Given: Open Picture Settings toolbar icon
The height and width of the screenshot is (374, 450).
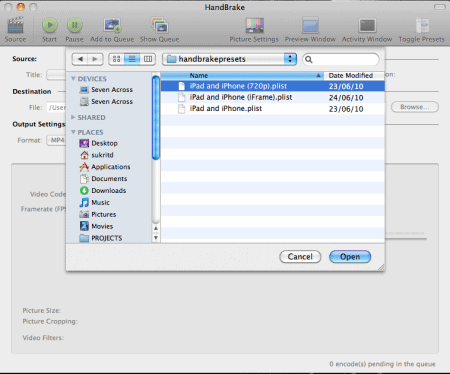Looking at the screenshot, I should (255, 26).
